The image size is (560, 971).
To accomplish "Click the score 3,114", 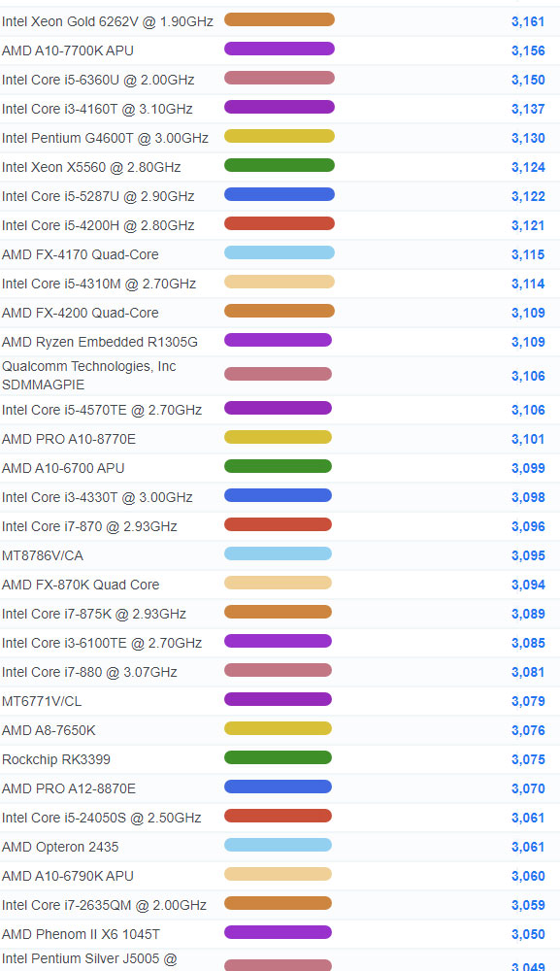I will point(528,284).
